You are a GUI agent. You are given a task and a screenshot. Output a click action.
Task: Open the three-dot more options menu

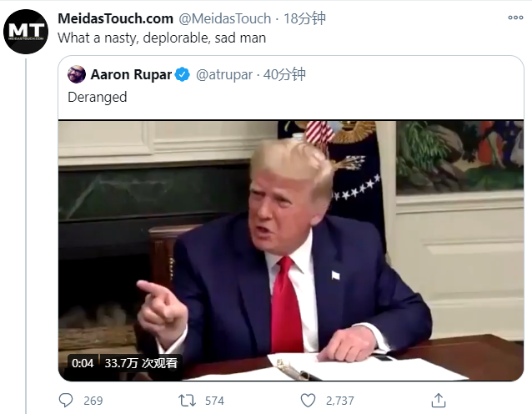515,18
